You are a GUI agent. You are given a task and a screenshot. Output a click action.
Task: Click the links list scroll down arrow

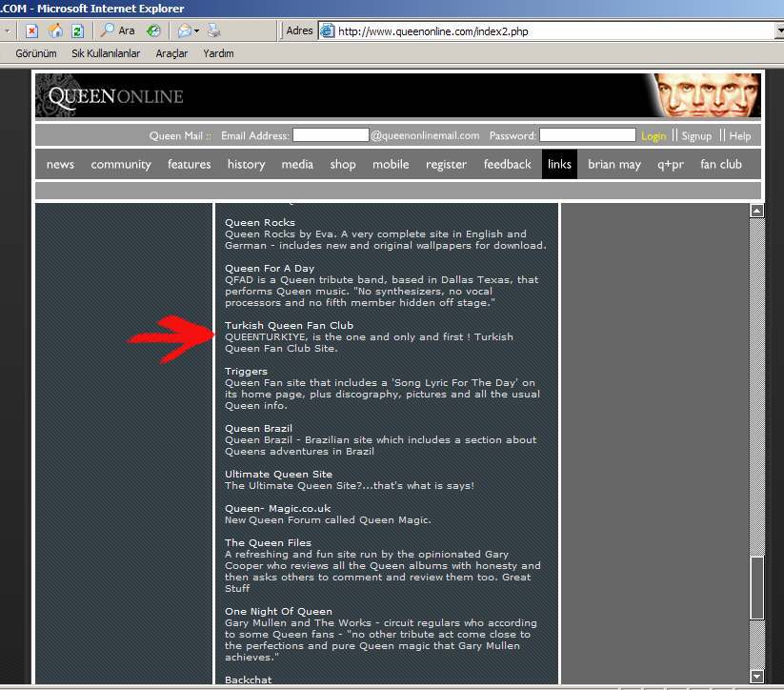point(757,677)
